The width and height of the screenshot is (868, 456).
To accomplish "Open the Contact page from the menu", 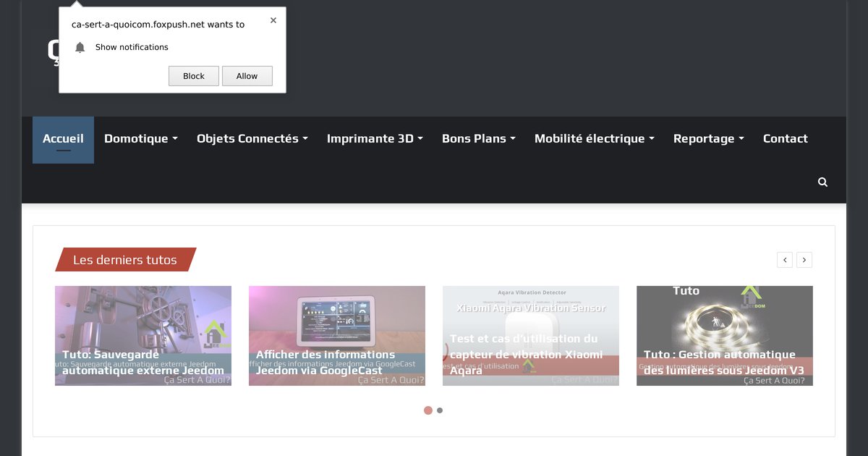I will (785, 138).
